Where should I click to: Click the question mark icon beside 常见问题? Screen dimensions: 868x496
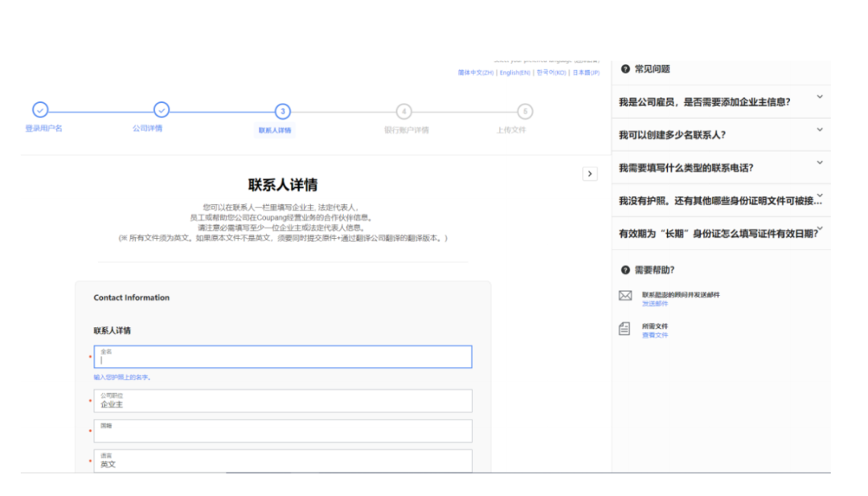tap(624, 70)
